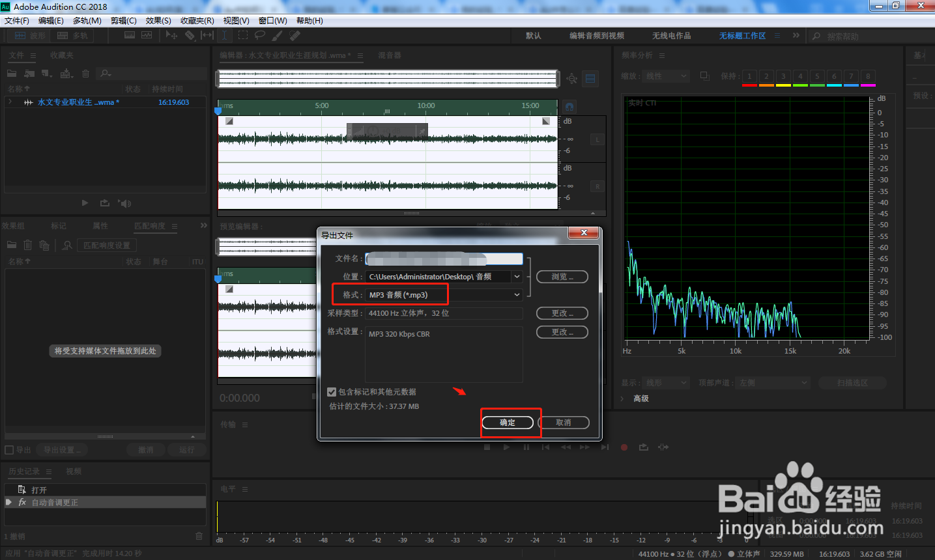Click Import File icon in Files panel
Screen dimensions: 935x560
pyautogui.click(x=29, y=74)
